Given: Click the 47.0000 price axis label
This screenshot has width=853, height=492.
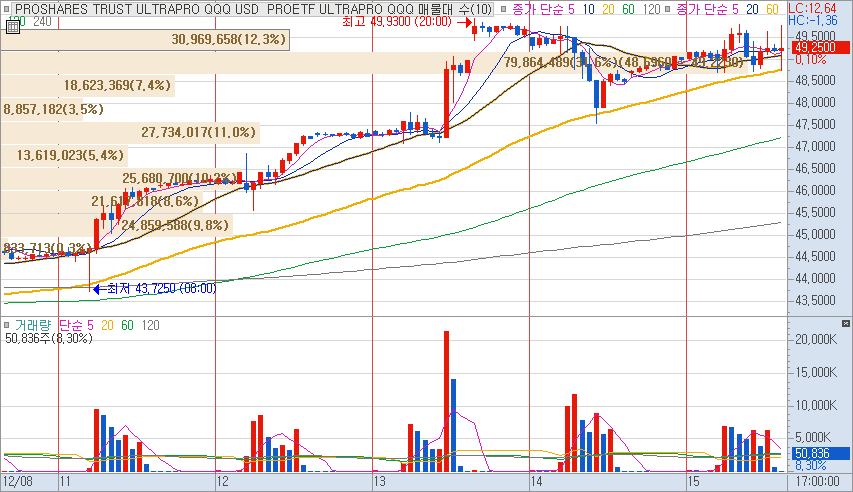Looking at the screenshot, I should [x=815, y=146].
